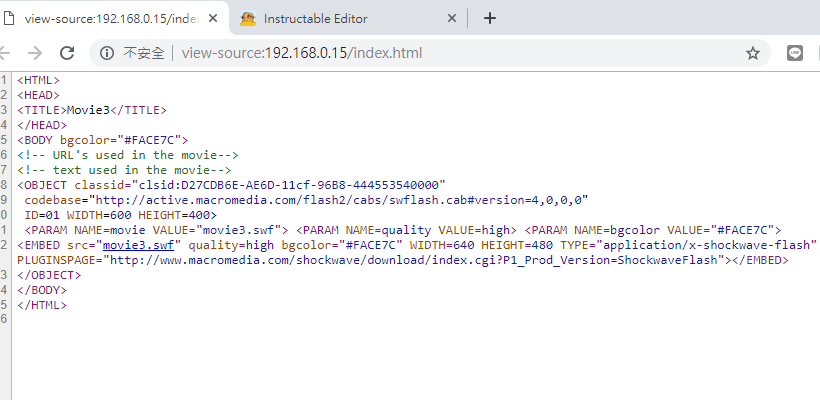Viewport: 820px width, 400px height.
Task: Click the </HTML> closing tag
Action: [42, 305]
